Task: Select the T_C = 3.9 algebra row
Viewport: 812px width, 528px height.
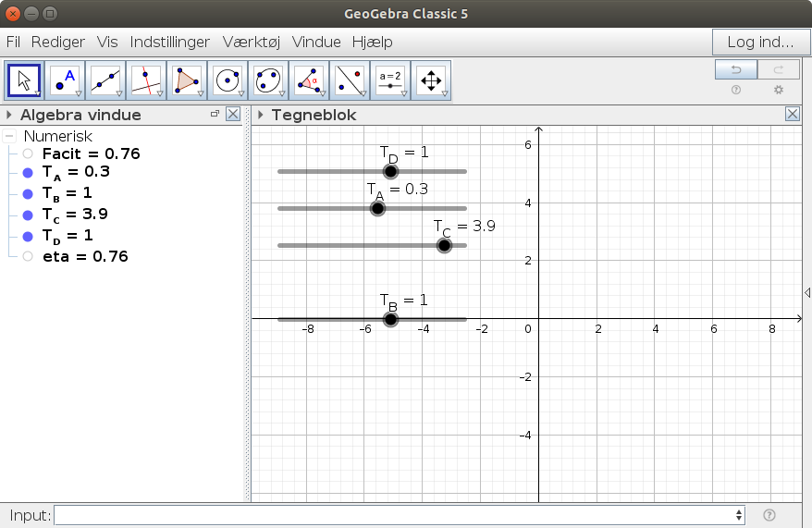Action: (75, 215)
